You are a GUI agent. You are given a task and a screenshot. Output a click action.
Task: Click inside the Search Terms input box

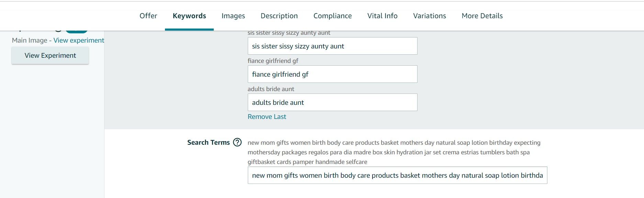click(397, 175)
